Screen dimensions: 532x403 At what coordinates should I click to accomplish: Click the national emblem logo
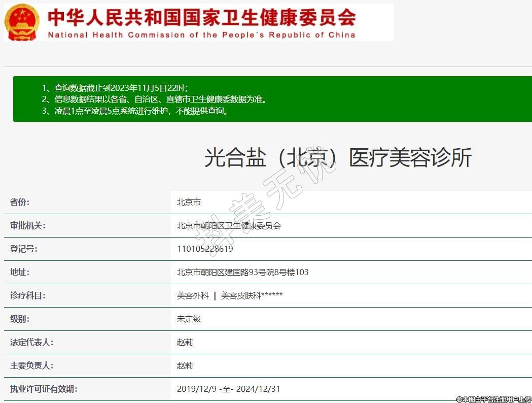pyautogui.click(x=22, y=22)
